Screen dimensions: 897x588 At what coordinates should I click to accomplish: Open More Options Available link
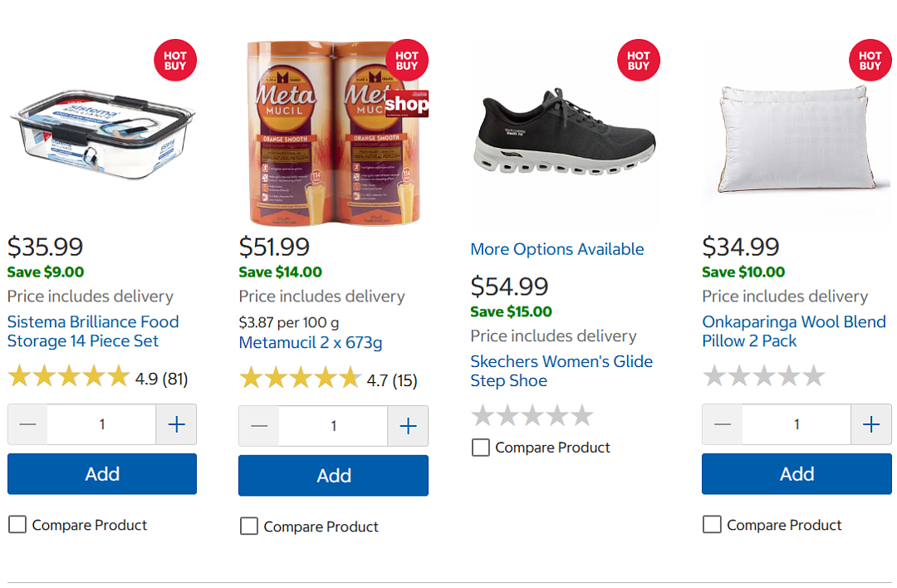[x=557, y=249]
